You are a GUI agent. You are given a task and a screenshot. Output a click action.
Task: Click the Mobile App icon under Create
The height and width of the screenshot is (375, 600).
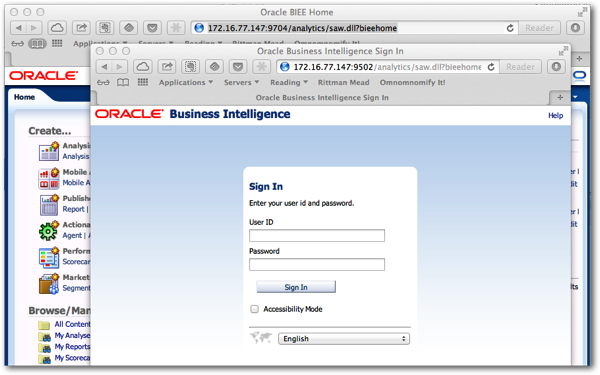49,179
